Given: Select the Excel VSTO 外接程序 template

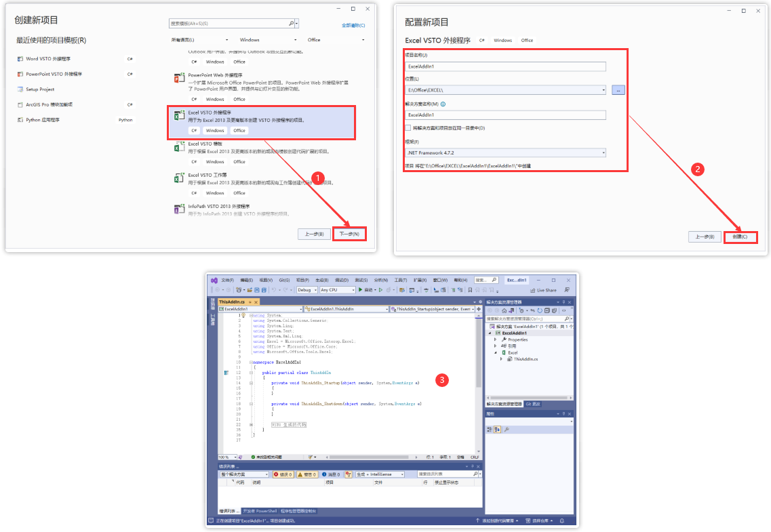Looking at the screenshot, I should click(x=261, y=122).
